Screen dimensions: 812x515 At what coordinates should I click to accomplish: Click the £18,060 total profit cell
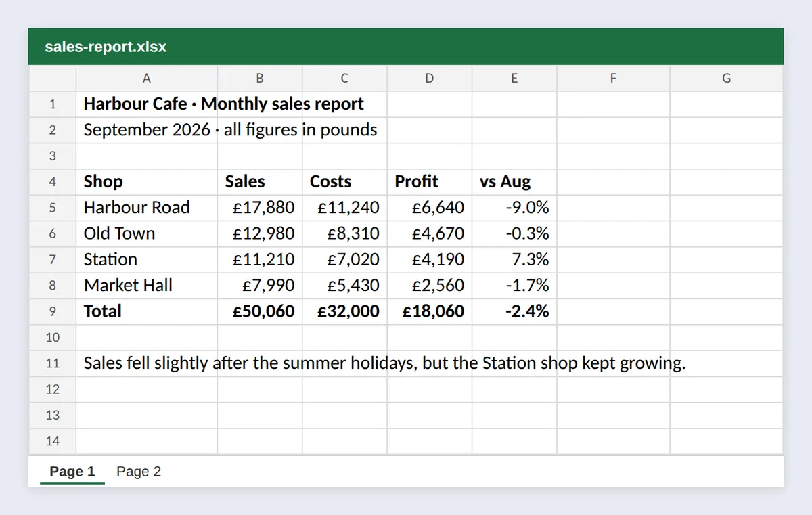pos(430,311)
